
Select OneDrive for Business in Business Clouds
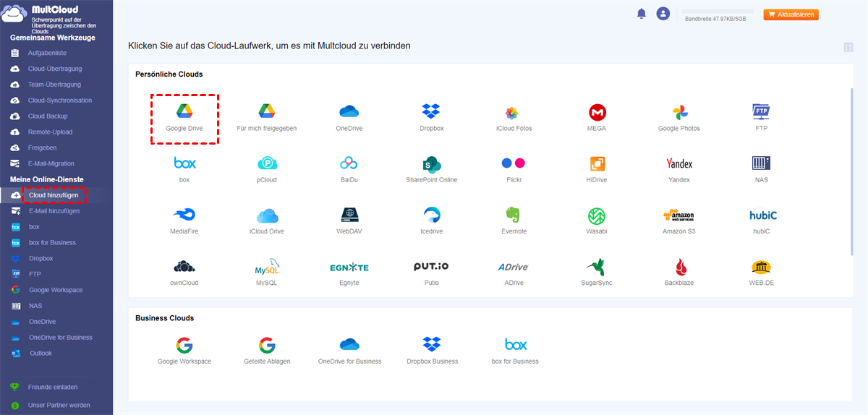(x=349, y=345)
